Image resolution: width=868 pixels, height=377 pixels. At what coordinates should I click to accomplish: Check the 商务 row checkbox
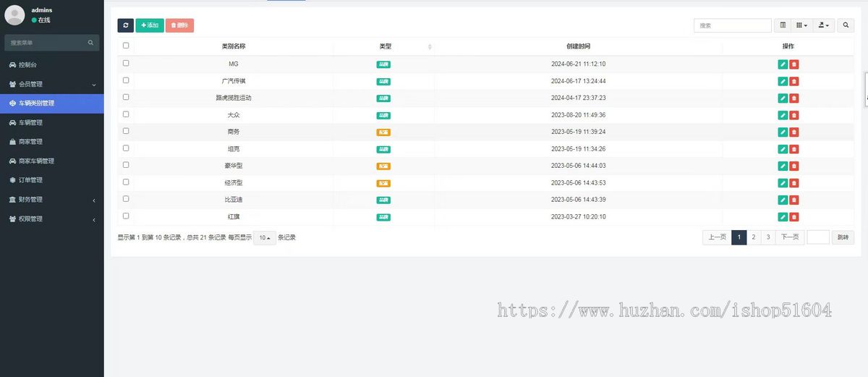point(126,131)
